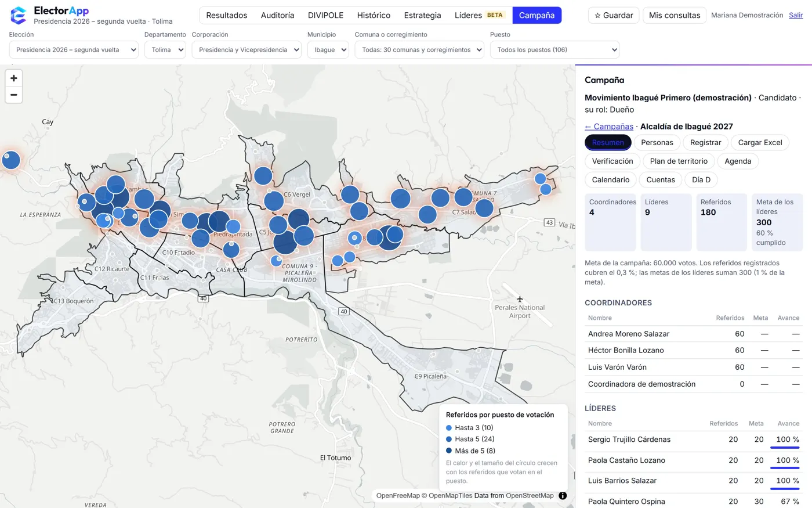The image size is (812, 508).
Task: Open the Corporación selector
Action: [246, 50]
